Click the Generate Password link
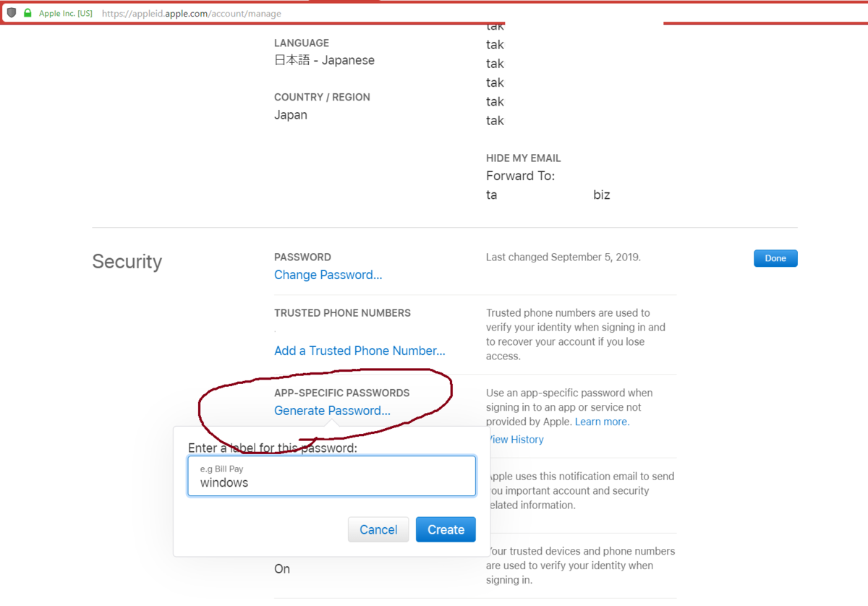Viewport: 868px width, 606px height. point(332,411)
